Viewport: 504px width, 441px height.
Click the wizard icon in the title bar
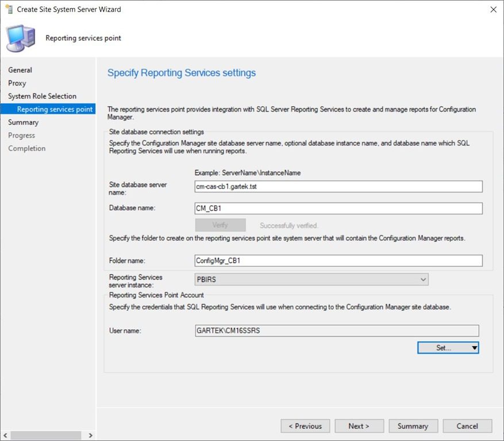(x=8, y=9)
